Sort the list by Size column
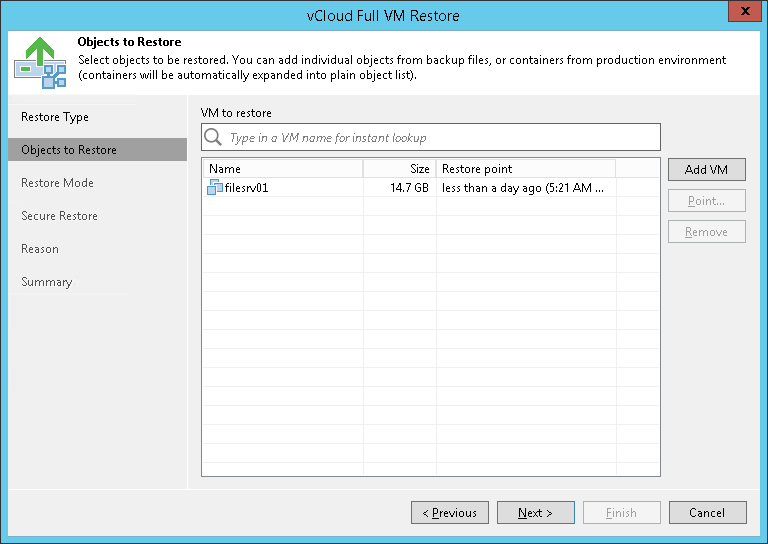768x544 pixels. coord(400,169)
